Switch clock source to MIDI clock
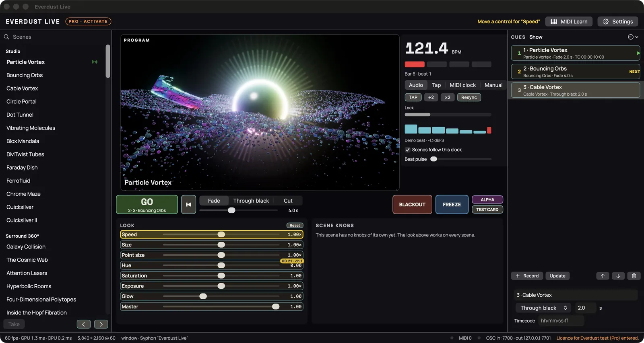 click(x=462, y=85)
